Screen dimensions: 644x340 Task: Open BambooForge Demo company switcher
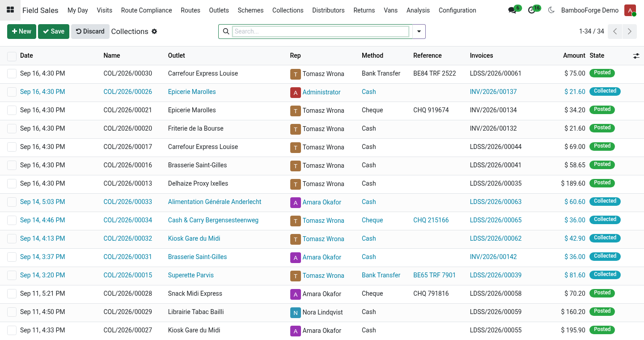(590, 10)
